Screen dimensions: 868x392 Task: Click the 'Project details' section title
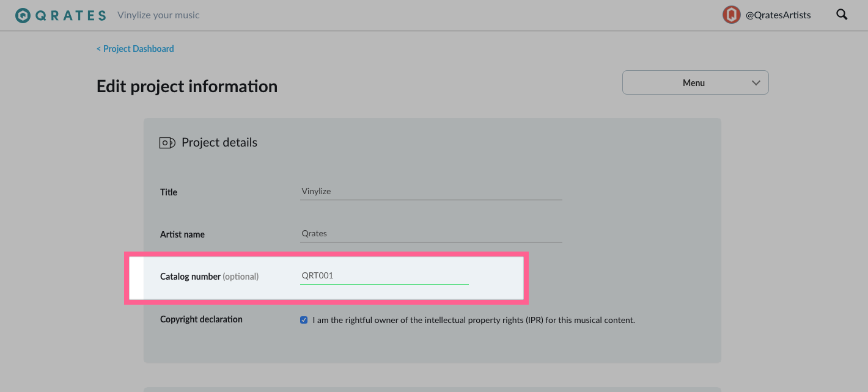click(219, 142)
